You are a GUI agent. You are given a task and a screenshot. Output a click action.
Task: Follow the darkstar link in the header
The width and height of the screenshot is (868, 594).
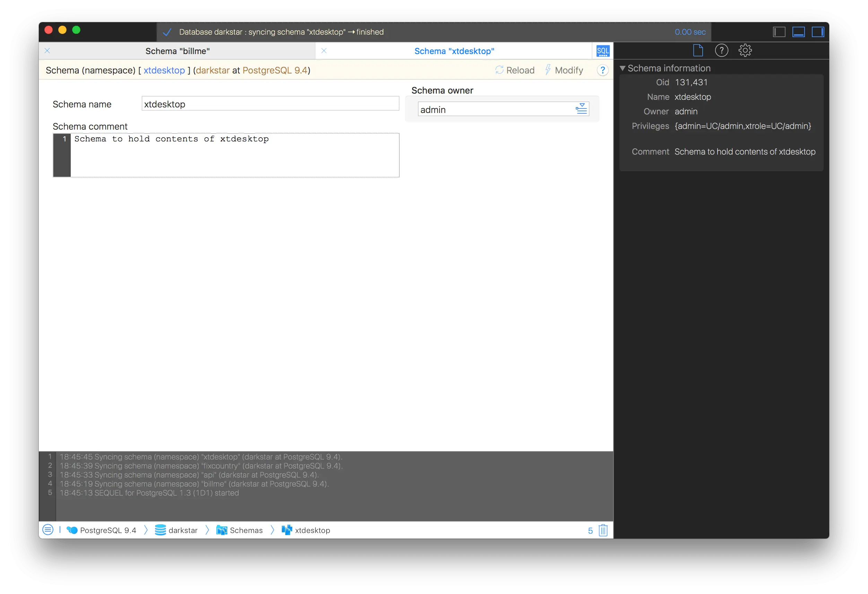click(212, 70)
